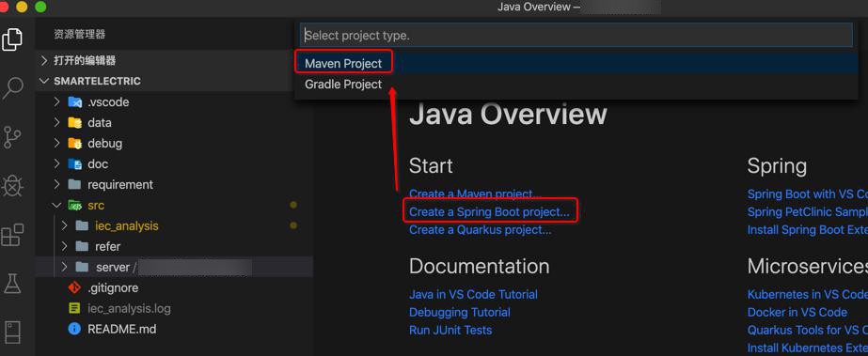
Task: Open the Test flask view
Action: [12, 284]
